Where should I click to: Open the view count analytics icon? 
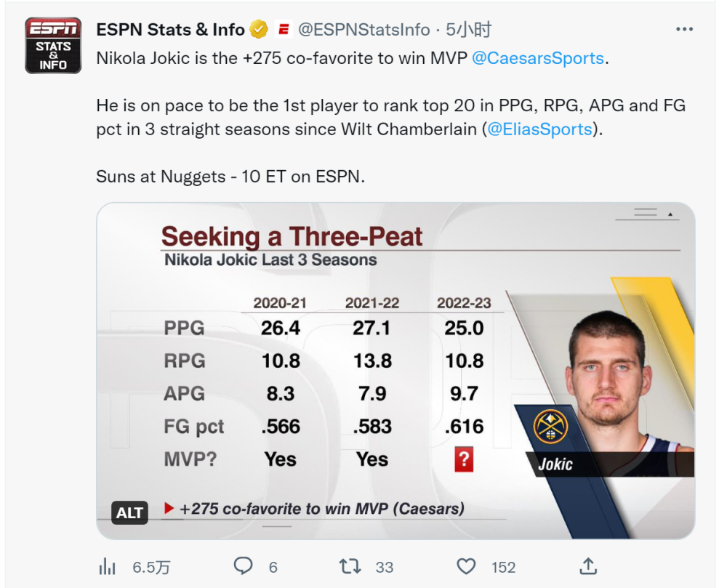(107, 566)
